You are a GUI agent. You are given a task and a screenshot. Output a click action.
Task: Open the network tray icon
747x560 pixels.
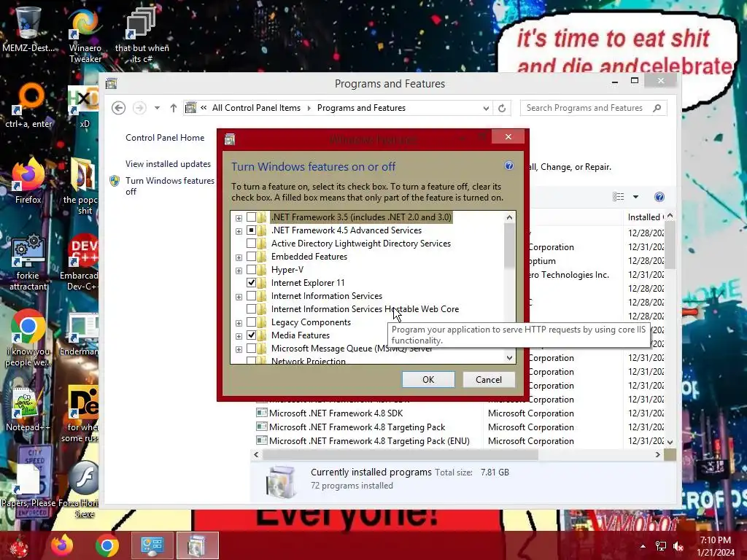(661, 546)
